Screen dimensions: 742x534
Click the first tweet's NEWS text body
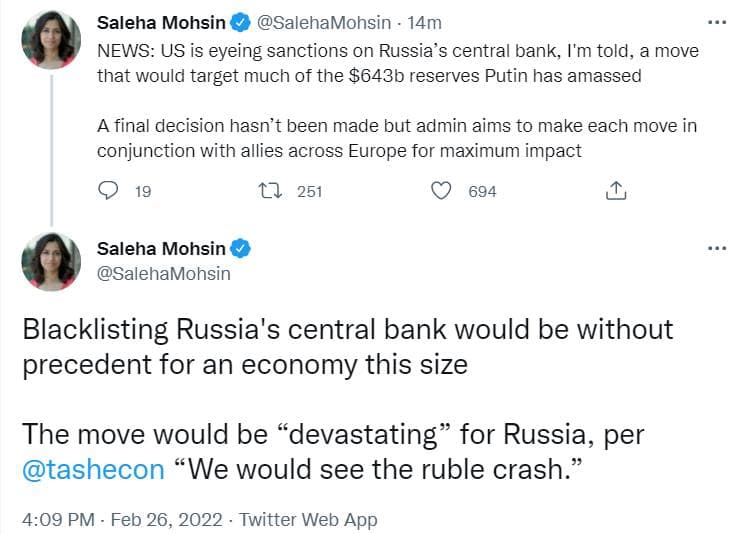tap(397, 61)
